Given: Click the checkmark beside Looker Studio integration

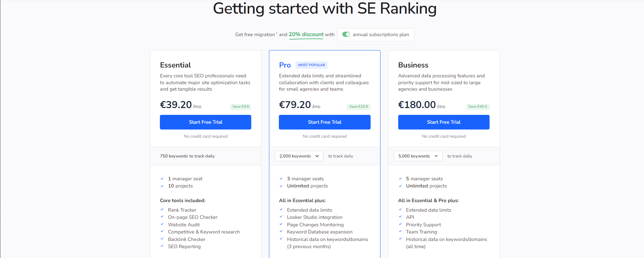Looking at the screenshot, I should point(281,217).
